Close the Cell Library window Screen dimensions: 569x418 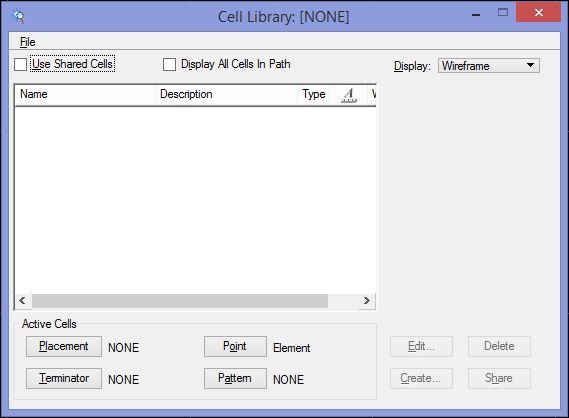539,12
